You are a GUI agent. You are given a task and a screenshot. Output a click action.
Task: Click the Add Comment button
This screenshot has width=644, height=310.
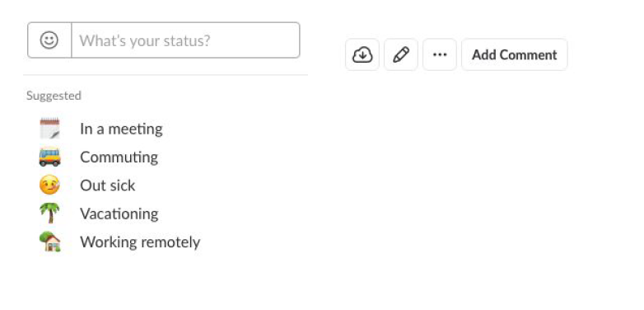pos(514,54)
